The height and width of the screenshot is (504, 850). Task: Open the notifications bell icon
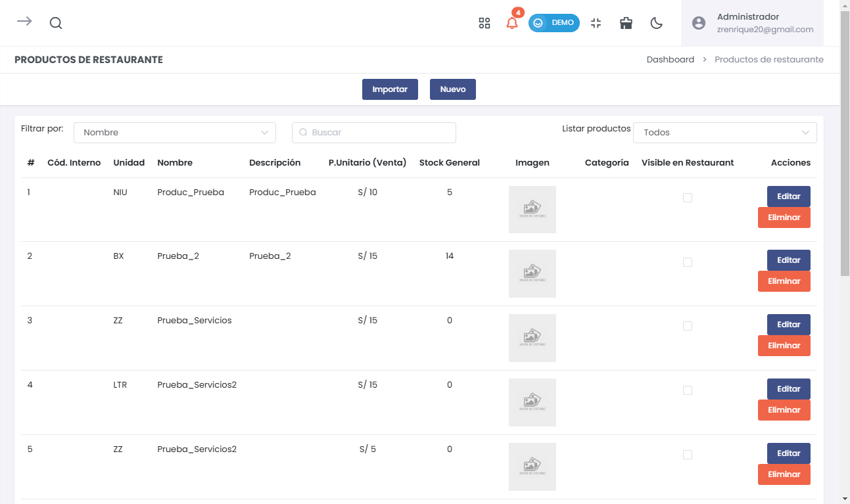pyautogui.click(x=512, y=23)
